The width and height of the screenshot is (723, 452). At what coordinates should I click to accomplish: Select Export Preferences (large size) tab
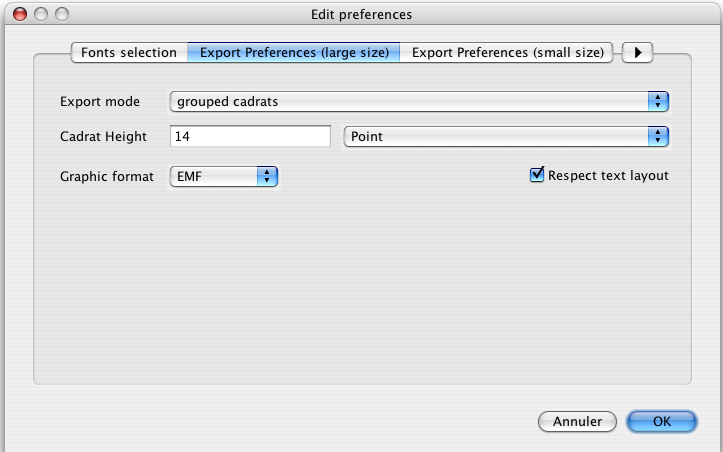pyautogui.click(x=294, y=52)
